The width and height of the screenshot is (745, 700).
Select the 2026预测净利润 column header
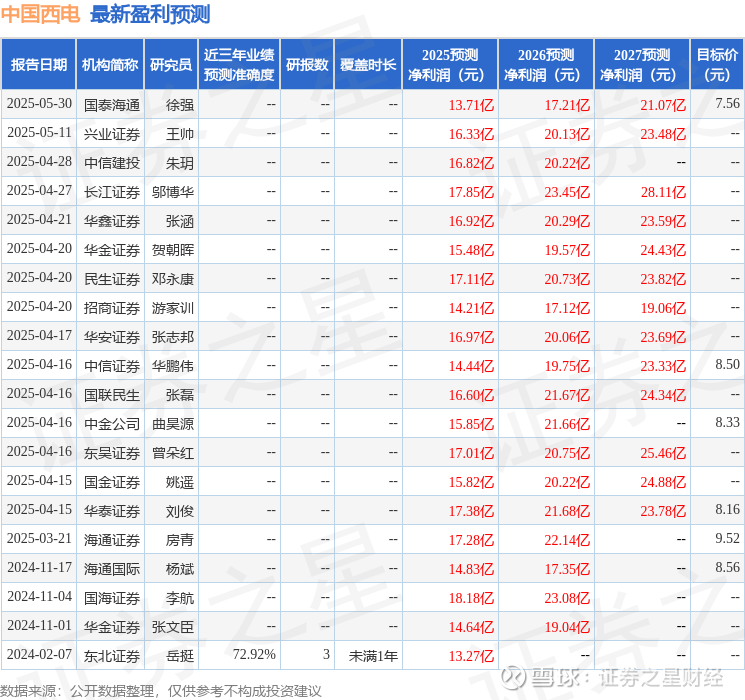coord(546,65)
